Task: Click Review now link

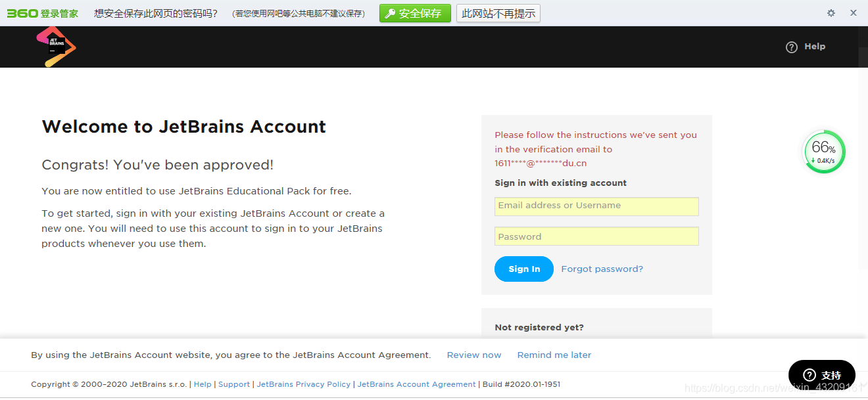Action: (474, 355)
